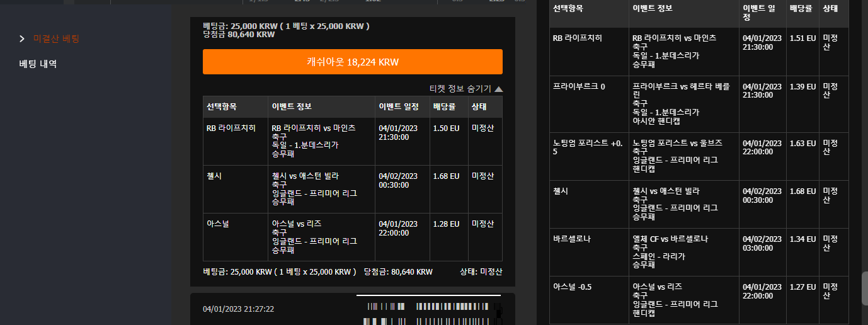This screenshot has height=325, width=868.
Task: Open the 베팅 내역 sidebar item
Action: tap(38, 64)
